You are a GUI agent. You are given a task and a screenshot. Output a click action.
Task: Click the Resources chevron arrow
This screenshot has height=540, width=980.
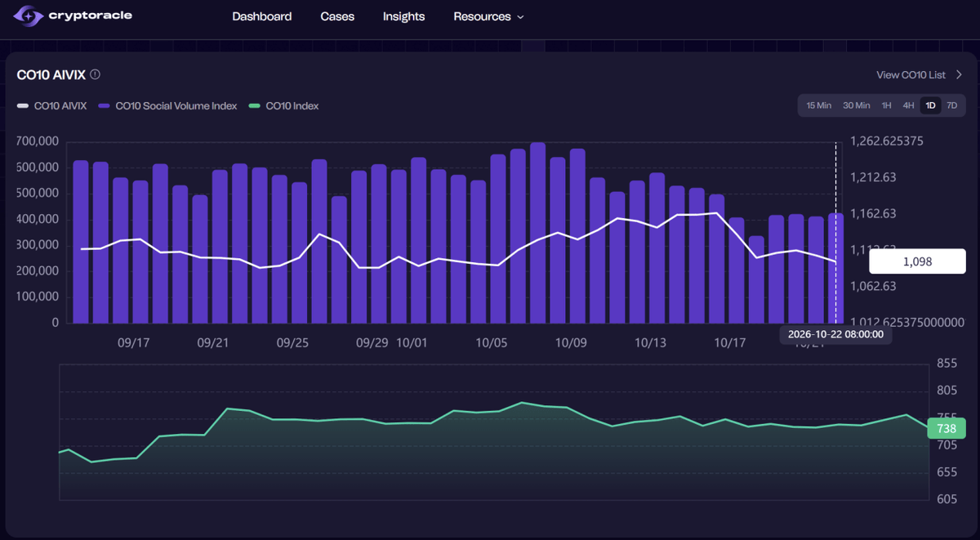[520, 17]
